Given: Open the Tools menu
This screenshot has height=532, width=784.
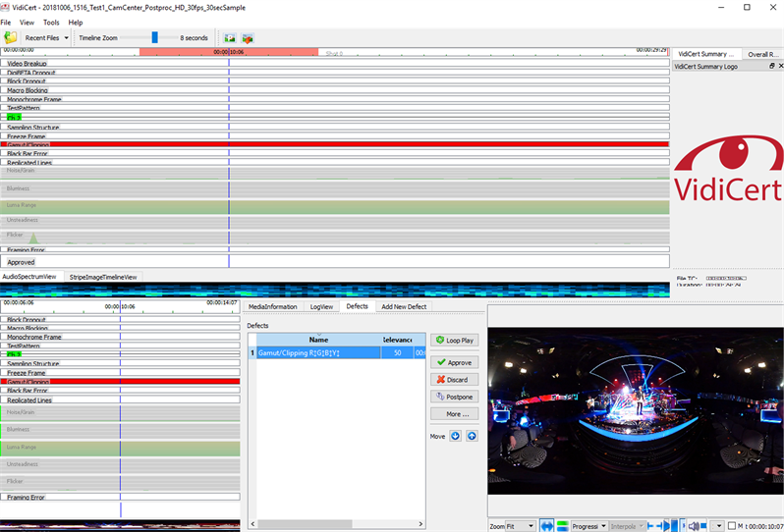Looking at the screenshot, I should (x=51, y=22).
